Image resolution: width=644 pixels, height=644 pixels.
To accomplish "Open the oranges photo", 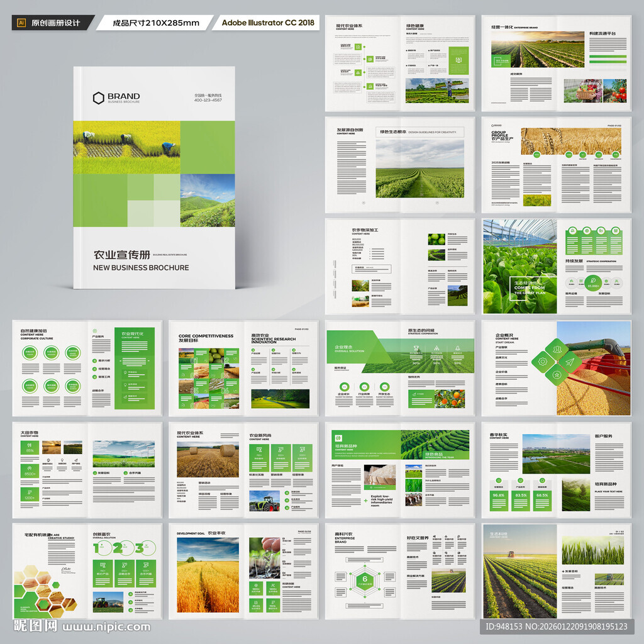I will [x=450, y=398].
